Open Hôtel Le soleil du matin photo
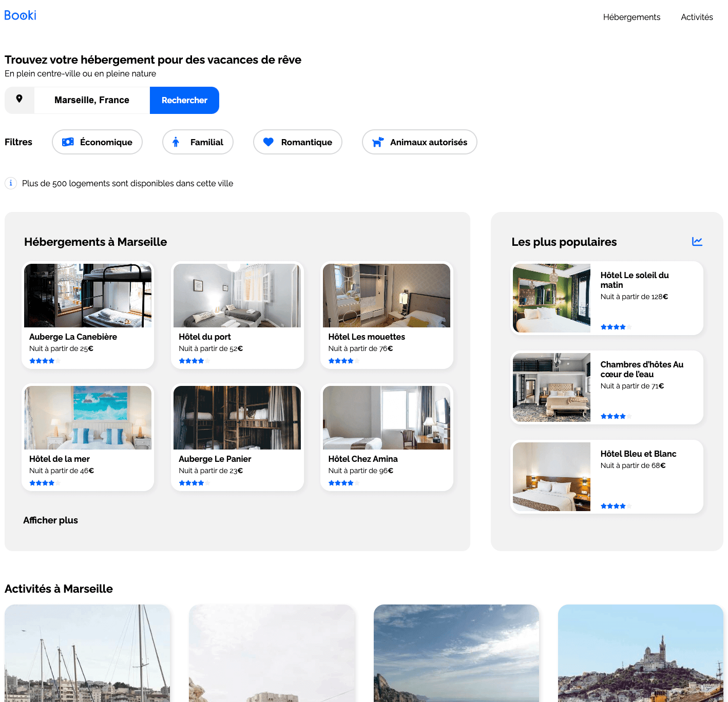This screenshot has width=728, height=702. click(x=551, y=298)
